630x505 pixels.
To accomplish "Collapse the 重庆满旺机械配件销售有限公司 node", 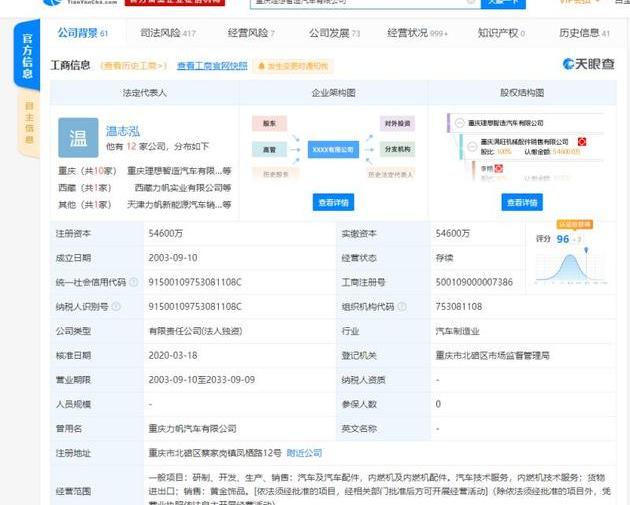I will coord(472,146).
